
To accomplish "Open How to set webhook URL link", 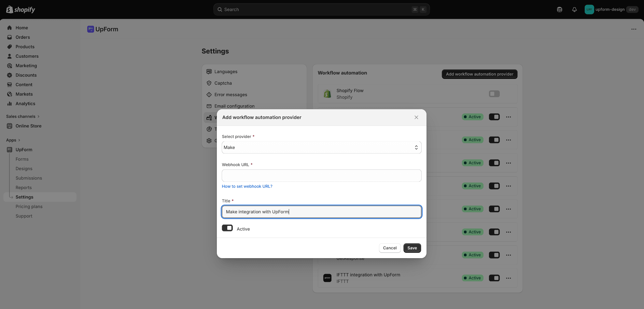I will (x=247, y=186).
